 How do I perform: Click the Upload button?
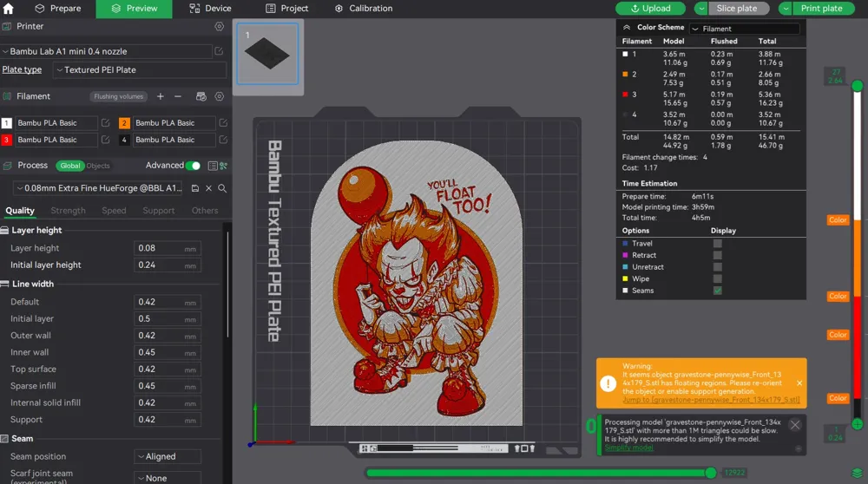pos(650,9)
